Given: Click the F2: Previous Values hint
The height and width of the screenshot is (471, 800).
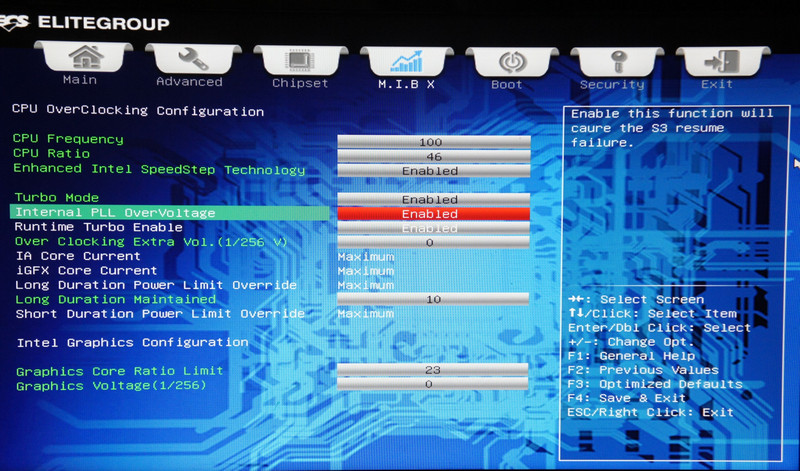Looking at the screenshot, I should pyautogui.click(x=643, y=370).
